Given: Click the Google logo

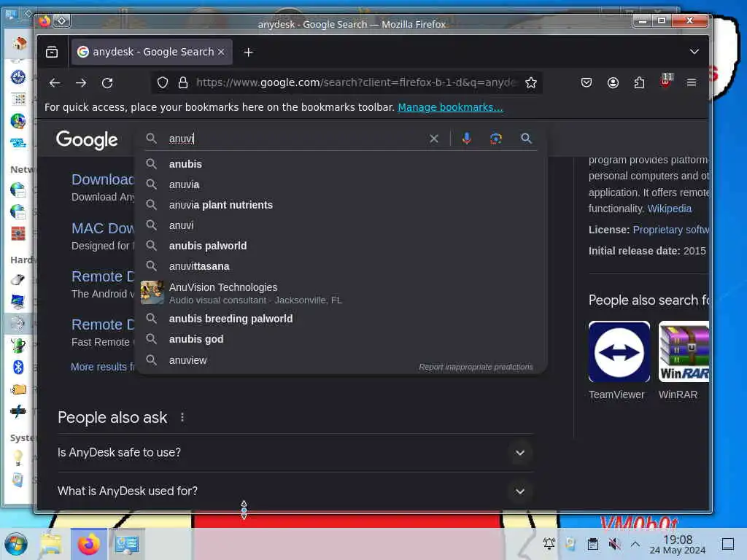Looking at the screenshot, I should [87, 140].
